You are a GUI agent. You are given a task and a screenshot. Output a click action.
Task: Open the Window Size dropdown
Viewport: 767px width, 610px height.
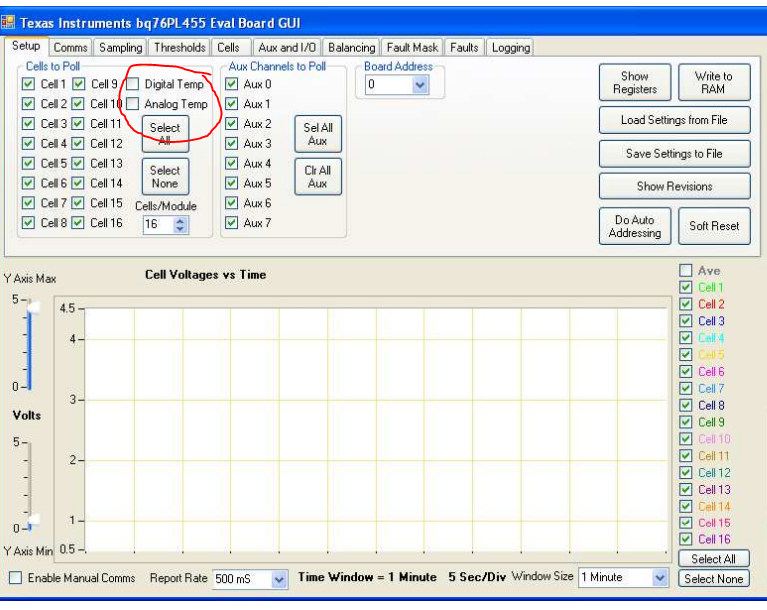tap(660, 578)
